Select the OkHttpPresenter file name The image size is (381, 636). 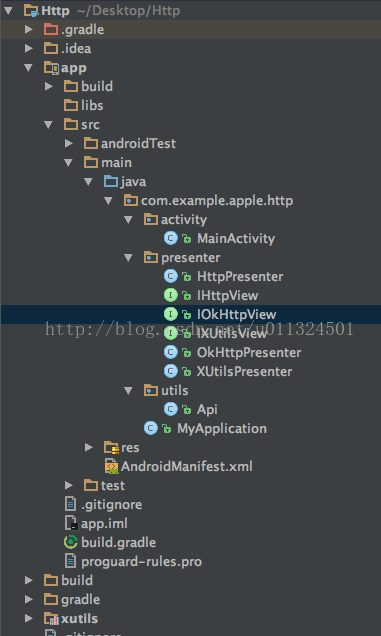pyautogui.click(x=249, y=352)
